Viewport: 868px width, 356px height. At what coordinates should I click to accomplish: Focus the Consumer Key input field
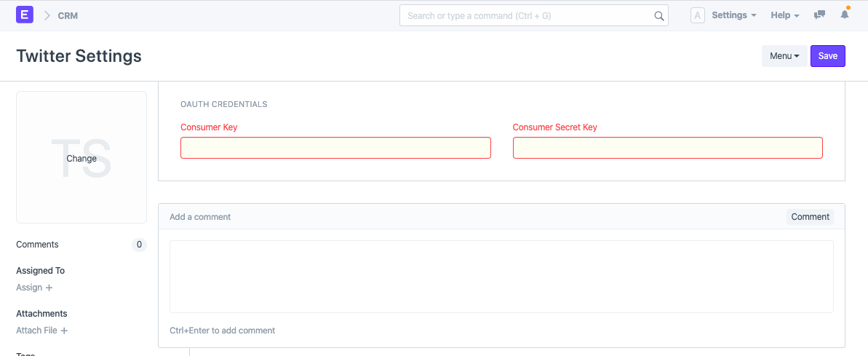(x=335, y=148)
